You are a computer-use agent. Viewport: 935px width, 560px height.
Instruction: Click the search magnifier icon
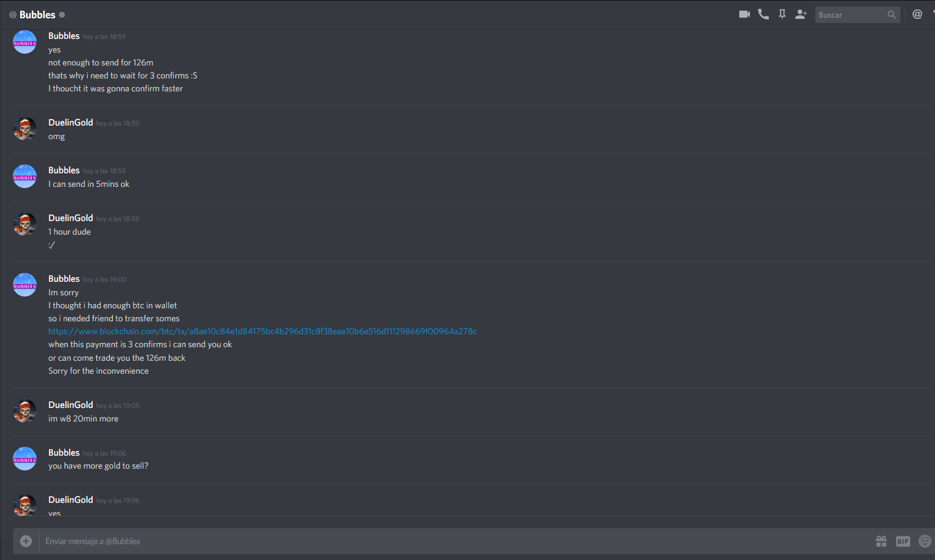891,15
